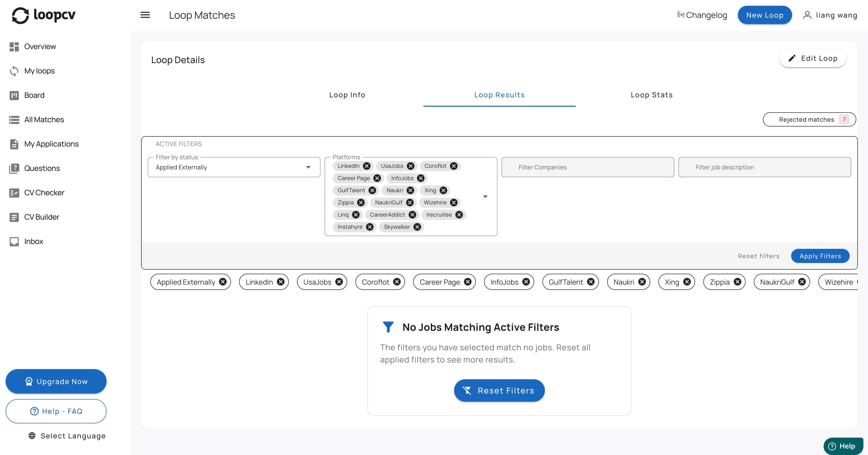Remove Coroflot from the active filter row

click(x=397, y=282)
